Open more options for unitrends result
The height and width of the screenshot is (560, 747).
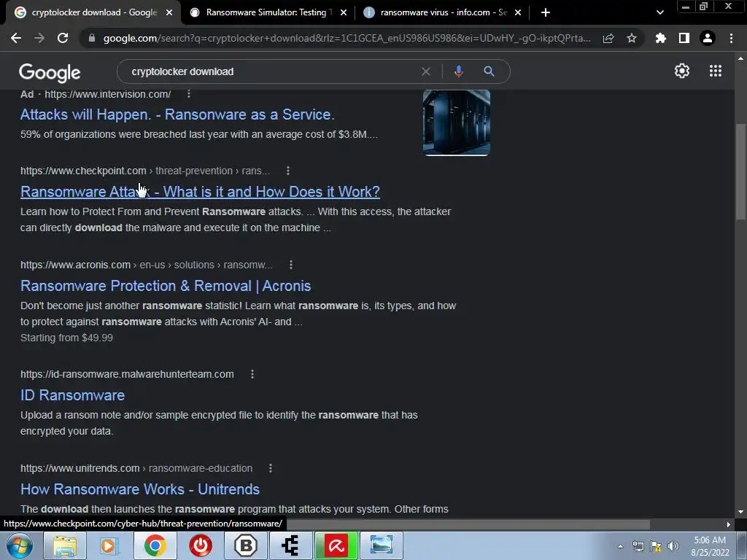271,468
